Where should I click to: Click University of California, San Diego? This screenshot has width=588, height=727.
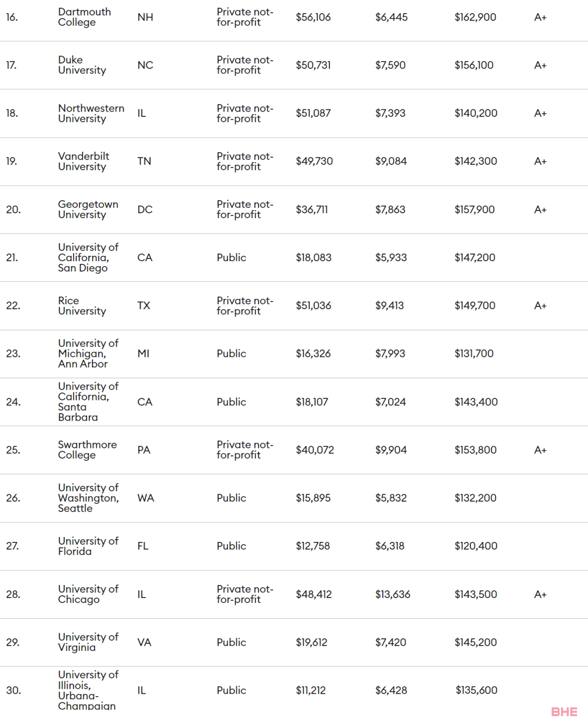pyautogui.click(x=88, y=257)
